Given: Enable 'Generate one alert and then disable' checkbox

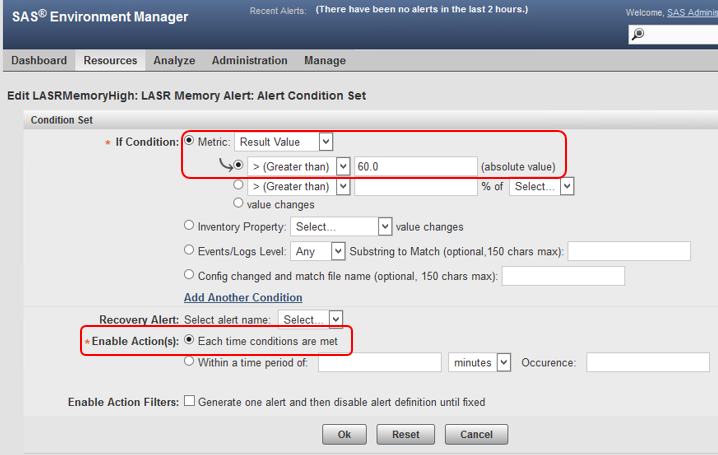Looking at the screenshot, I should coord(189,401).
